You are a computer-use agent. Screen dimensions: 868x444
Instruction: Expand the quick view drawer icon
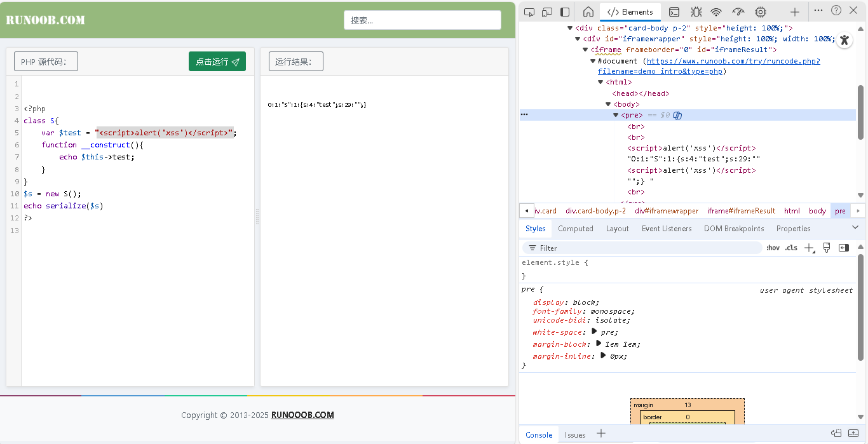(853, 433)
